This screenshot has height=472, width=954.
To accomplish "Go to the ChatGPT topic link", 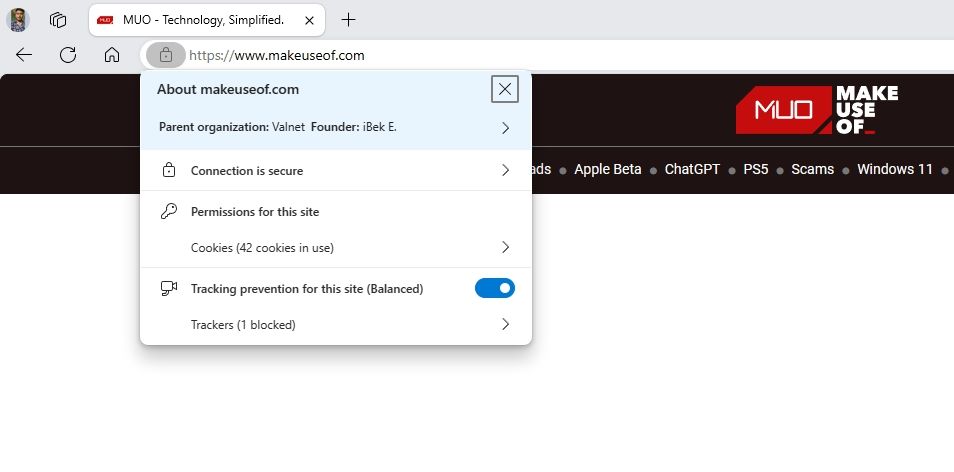I will pos(692,169).
